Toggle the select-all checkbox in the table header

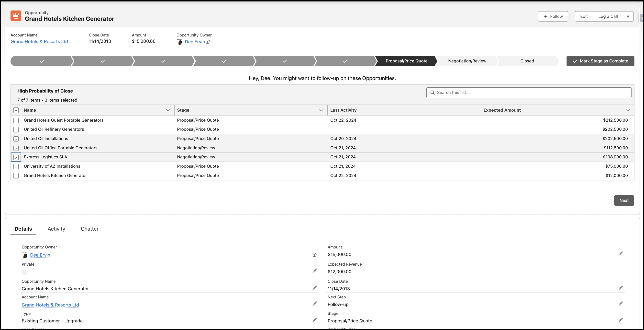coord(16,110)
